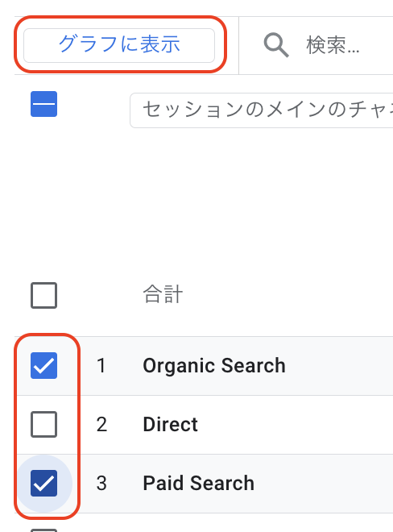Open the セッションのメインのチャネル dimension dropdown

click(262, 110)
